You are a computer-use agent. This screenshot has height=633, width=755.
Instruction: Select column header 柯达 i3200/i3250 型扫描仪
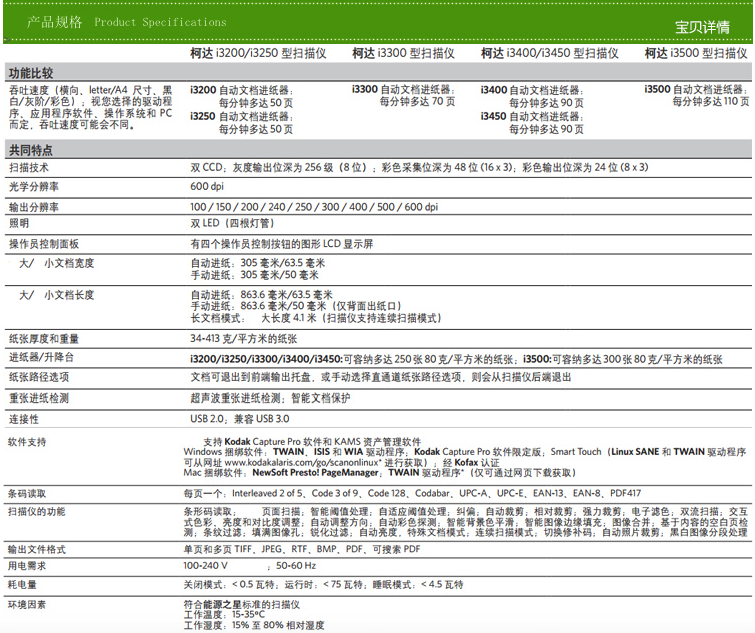click(x=258, y=53)
